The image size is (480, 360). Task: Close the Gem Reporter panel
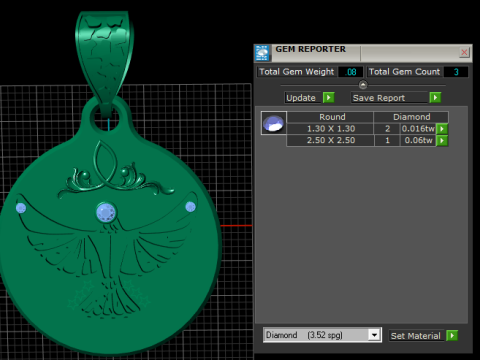[x=464, y=52]
